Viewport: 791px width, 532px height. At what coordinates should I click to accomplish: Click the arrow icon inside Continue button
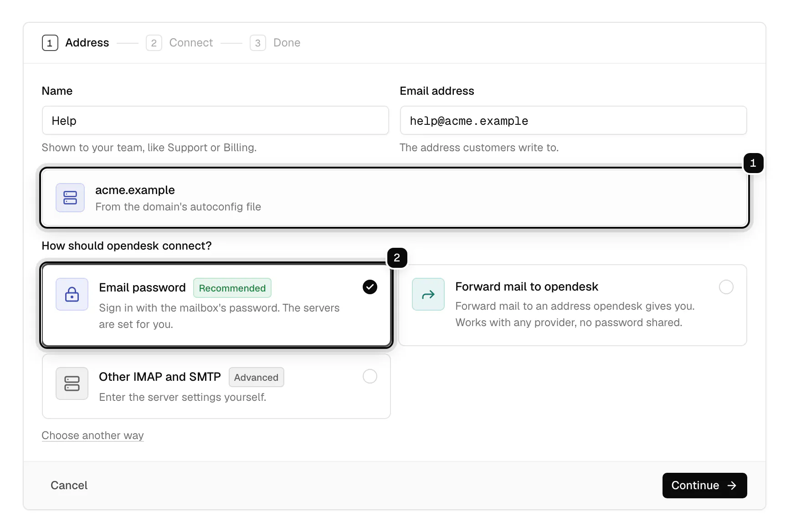pyautogui.click(x=732, y=486)
